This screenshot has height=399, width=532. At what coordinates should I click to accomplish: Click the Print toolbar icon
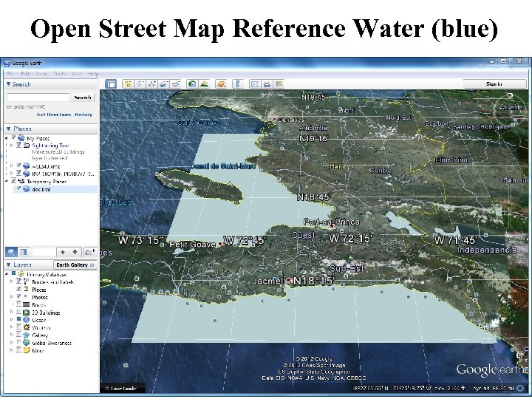click(267, 83)
